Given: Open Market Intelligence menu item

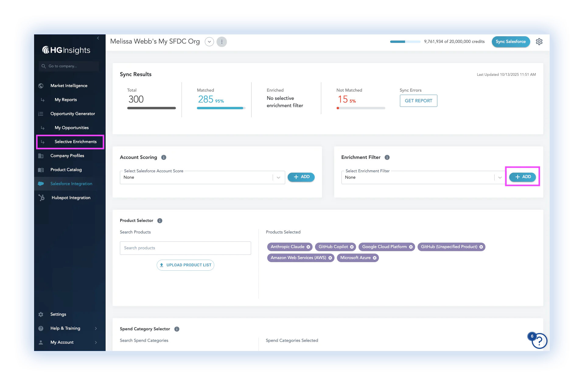Looking at the screenshot, I should [x=69, y=86].
